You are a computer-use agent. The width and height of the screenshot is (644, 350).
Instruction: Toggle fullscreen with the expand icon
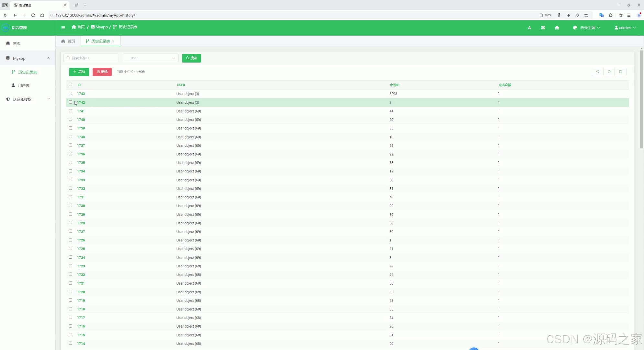[x=543, y=28]
